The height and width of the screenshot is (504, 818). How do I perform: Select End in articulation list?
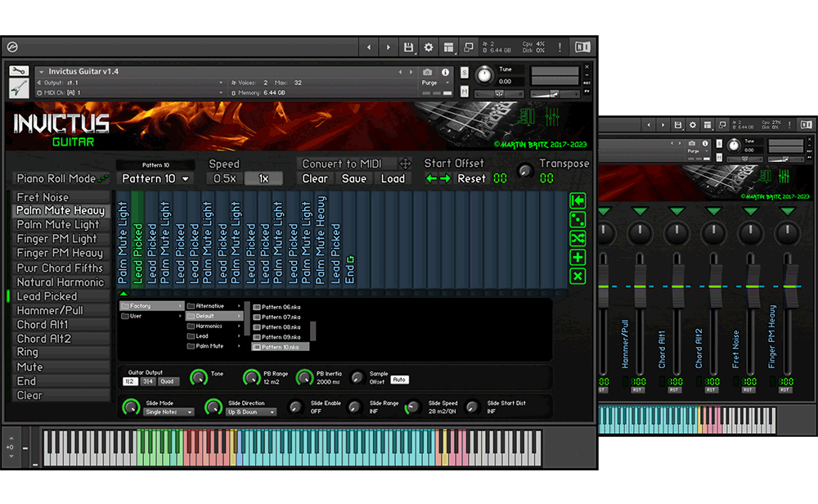(61, 381)
